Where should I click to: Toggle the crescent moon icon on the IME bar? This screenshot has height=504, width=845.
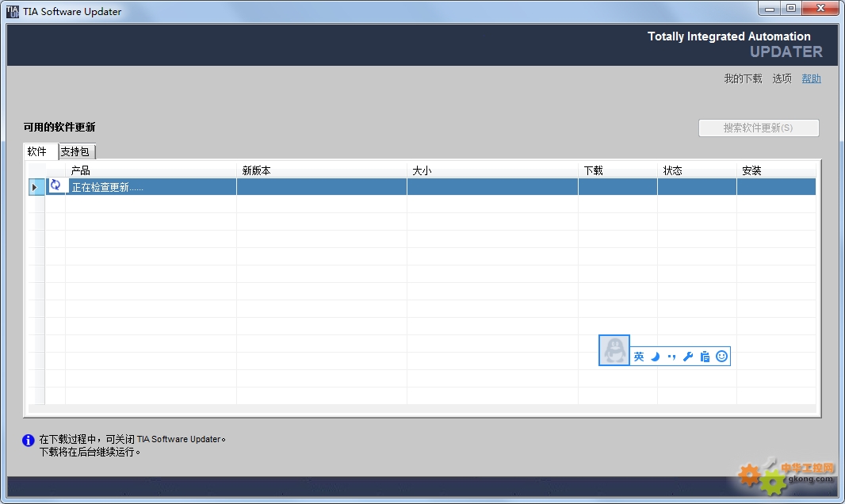[x=656, y=357]
